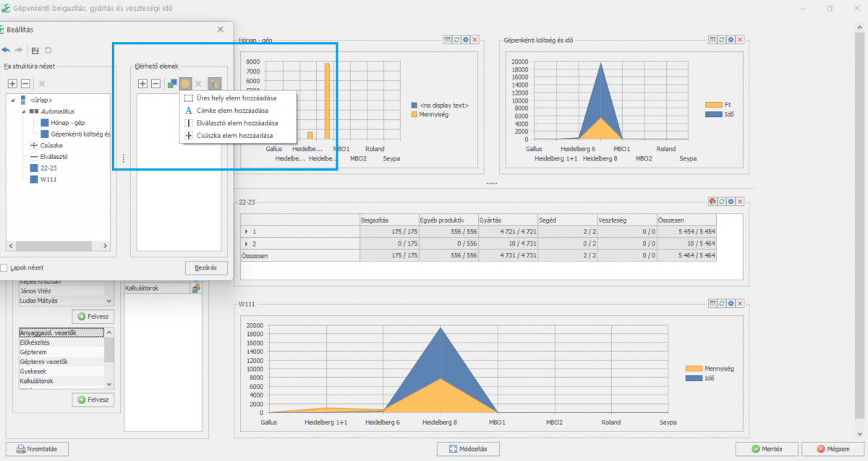Screen dimensions: 868x461
Task: Expand row 1 in the 22-23 table
Action: click(247, 231)
